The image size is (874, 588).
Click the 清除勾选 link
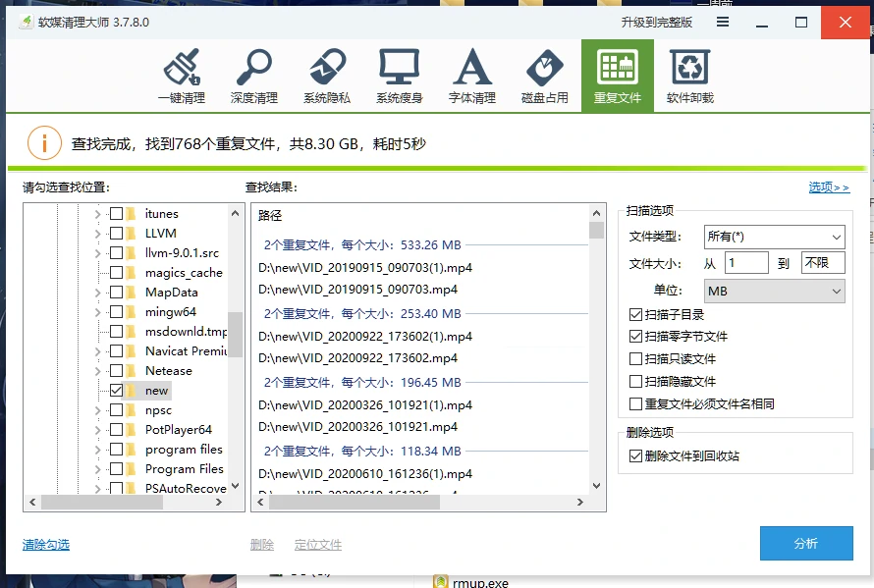pos(46,545)
